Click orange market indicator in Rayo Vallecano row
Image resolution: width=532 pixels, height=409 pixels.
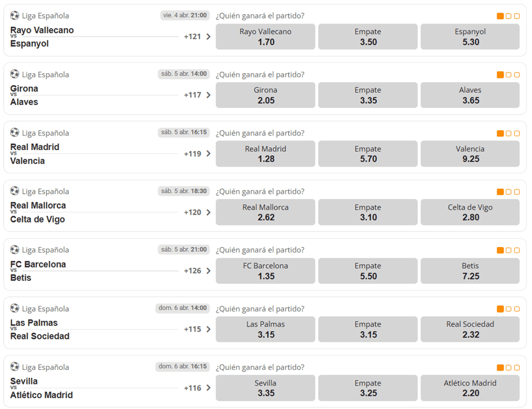click(500, 16)
